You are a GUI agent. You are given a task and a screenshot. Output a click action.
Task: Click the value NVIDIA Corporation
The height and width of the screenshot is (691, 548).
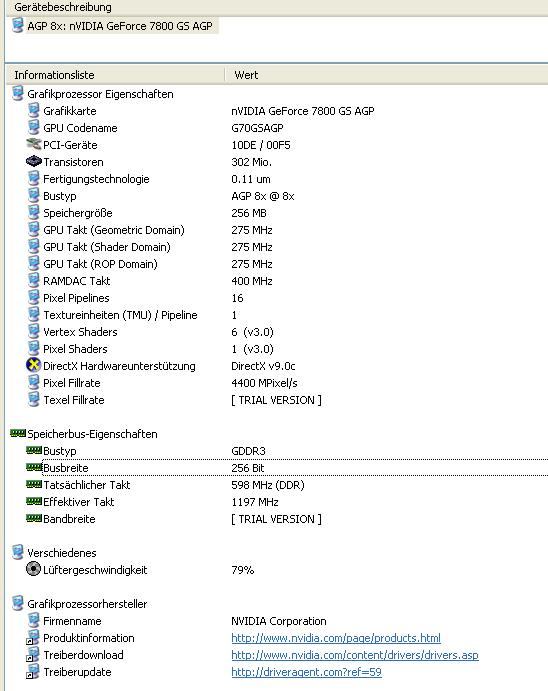[279, 621]
